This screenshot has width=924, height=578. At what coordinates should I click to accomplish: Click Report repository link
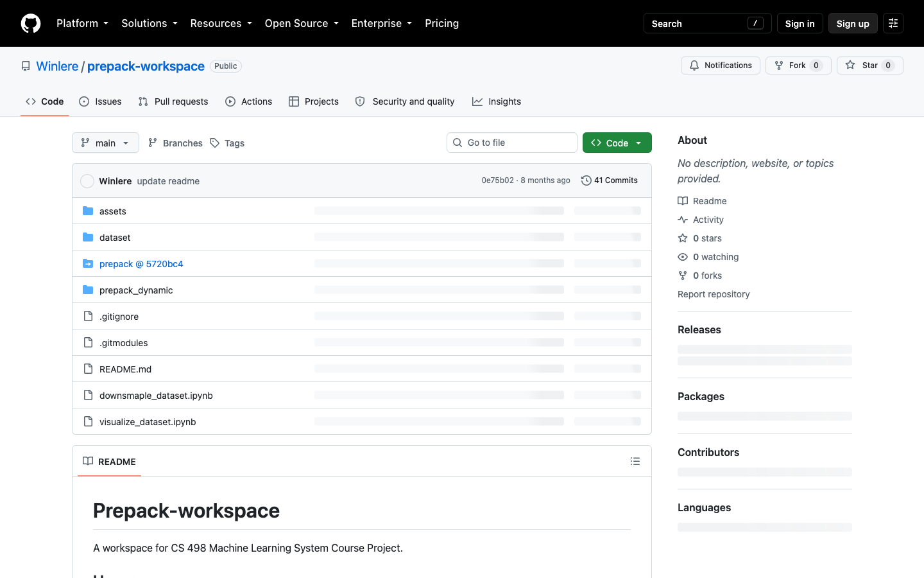pos(714,294)
